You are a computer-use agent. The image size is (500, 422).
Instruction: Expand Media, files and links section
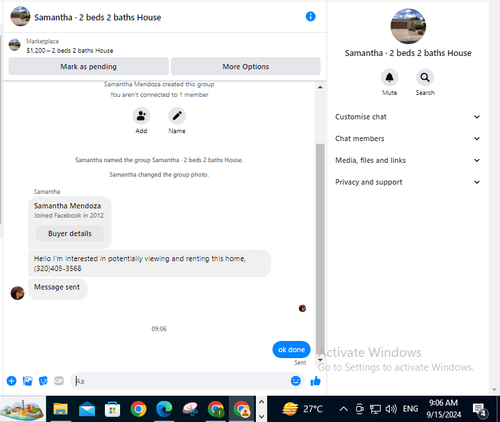click(407, 160)
